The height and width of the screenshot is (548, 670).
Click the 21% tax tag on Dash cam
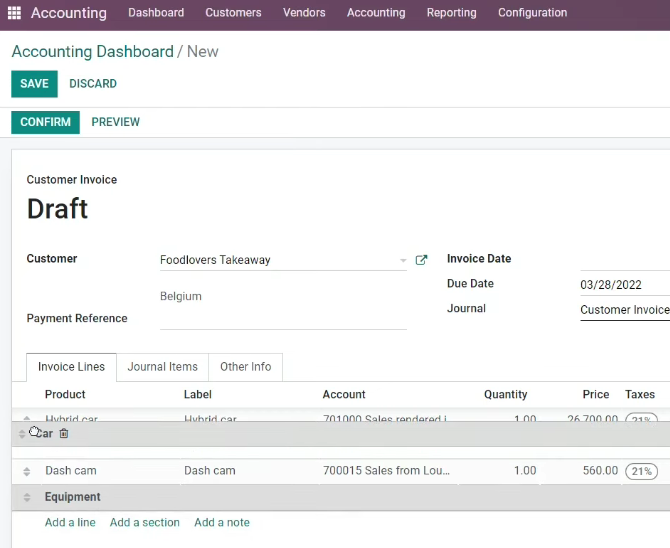point(641,471)
